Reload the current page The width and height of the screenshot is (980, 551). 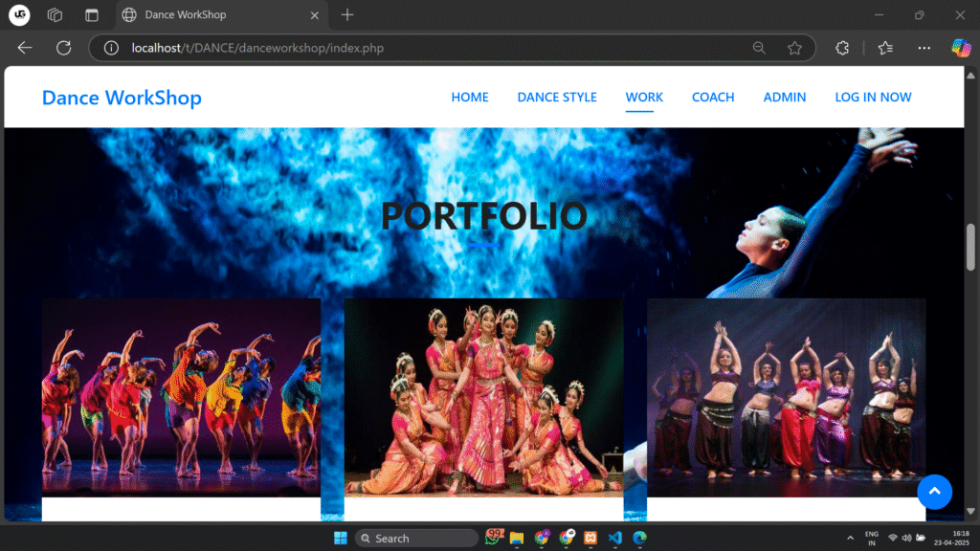point(64,48)
